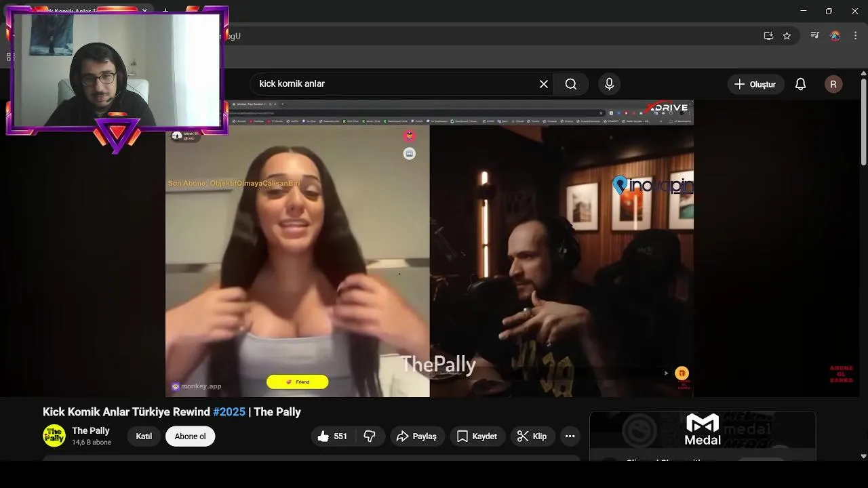Create a clip with Klip
The image size is (868, 488).
pyautogui.click(x=532, y=436)
